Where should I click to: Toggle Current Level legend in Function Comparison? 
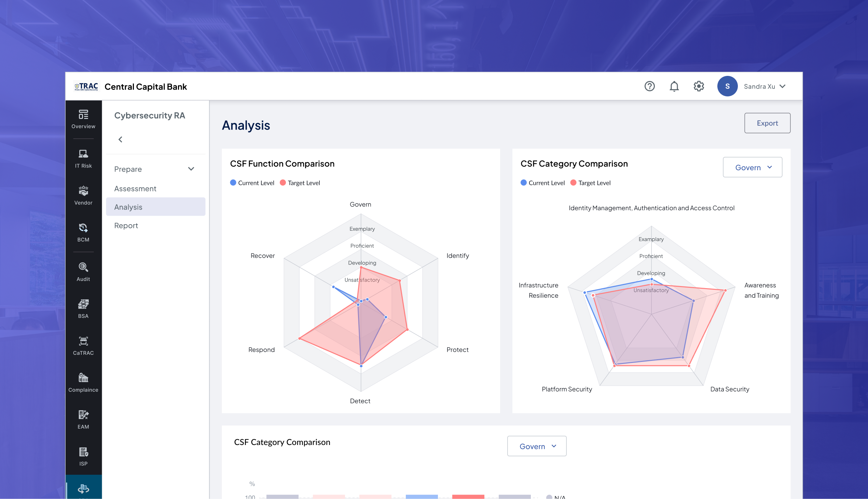pos(252,183)
